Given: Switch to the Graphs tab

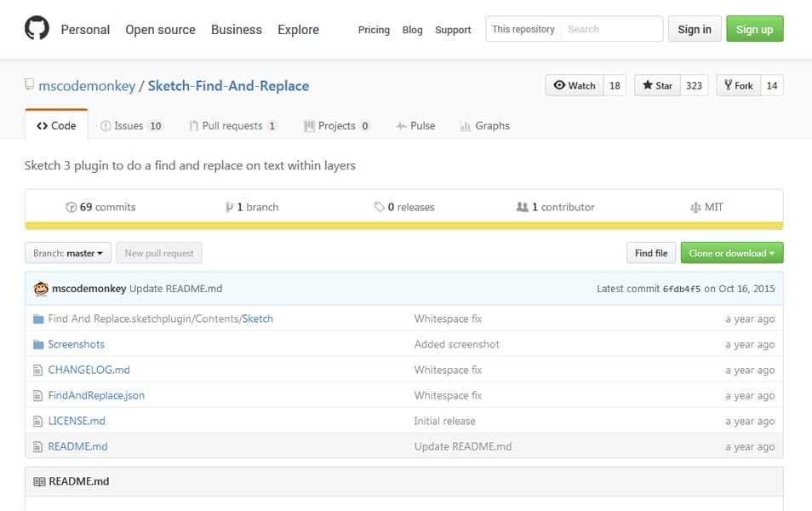Looking at the screenshot, I should 484,125.
